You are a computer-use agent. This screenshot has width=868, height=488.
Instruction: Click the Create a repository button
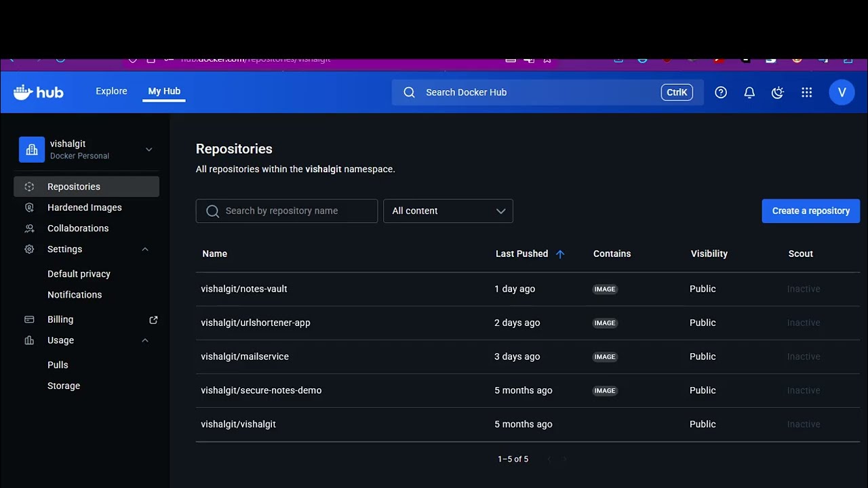click(x=810, y=211)
